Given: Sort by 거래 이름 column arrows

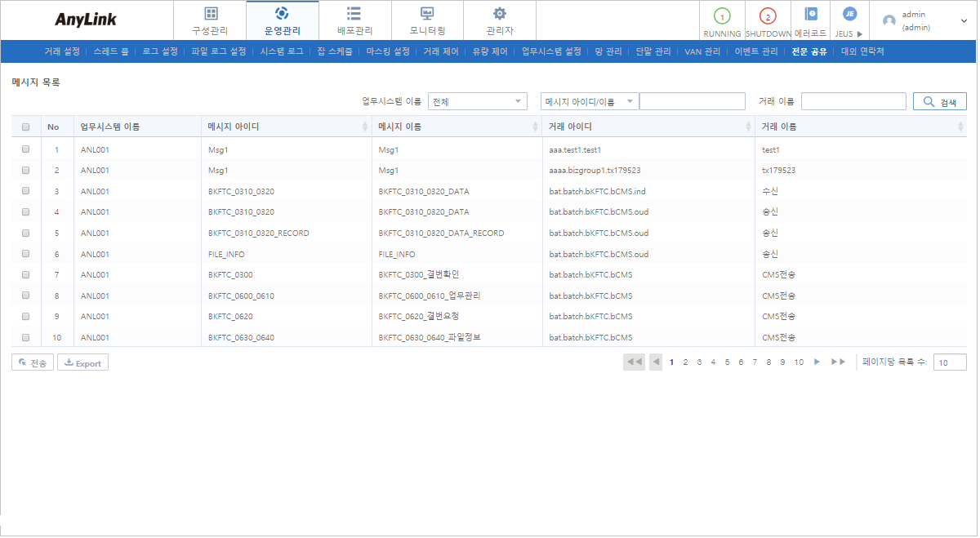Looking at the screenshot, I should (x=960, y=127).
